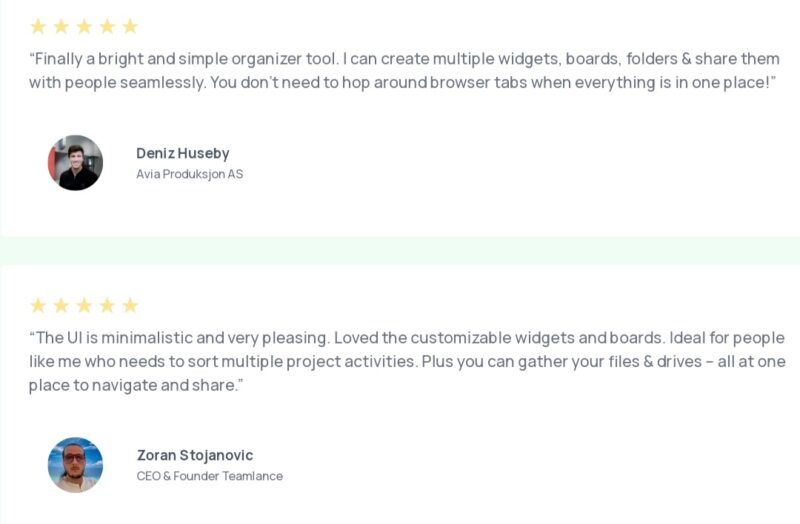
Task: Click the third star of Deniz's review
Action: pos(84,26)
